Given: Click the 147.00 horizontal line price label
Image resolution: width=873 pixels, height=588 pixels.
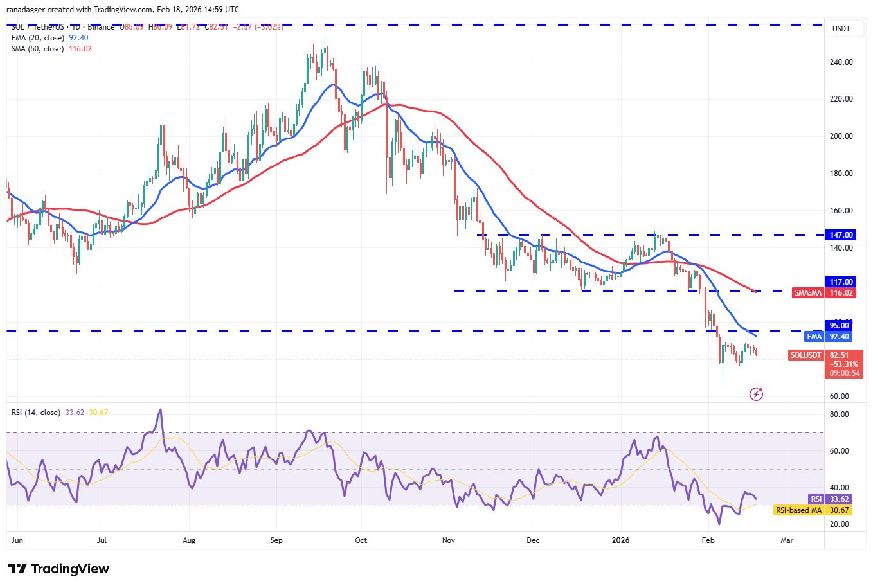Looking at the screenshot, I should tap(842, 235).
